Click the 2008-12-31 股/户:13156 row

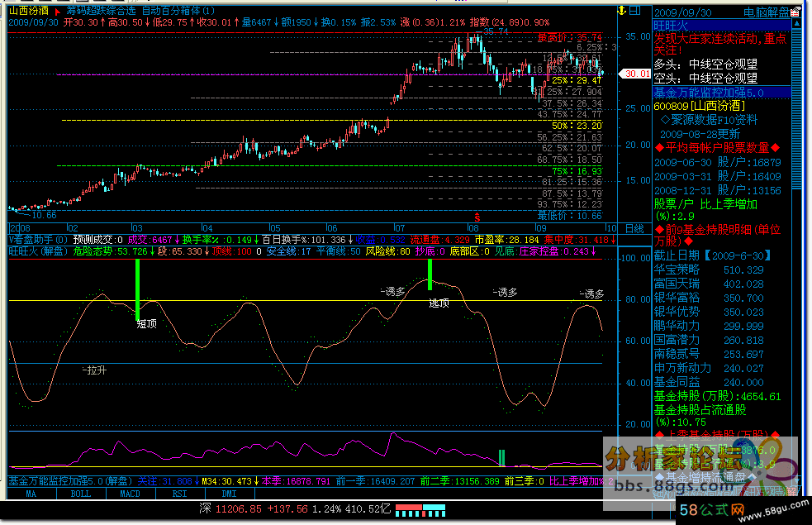click(717, 190)
